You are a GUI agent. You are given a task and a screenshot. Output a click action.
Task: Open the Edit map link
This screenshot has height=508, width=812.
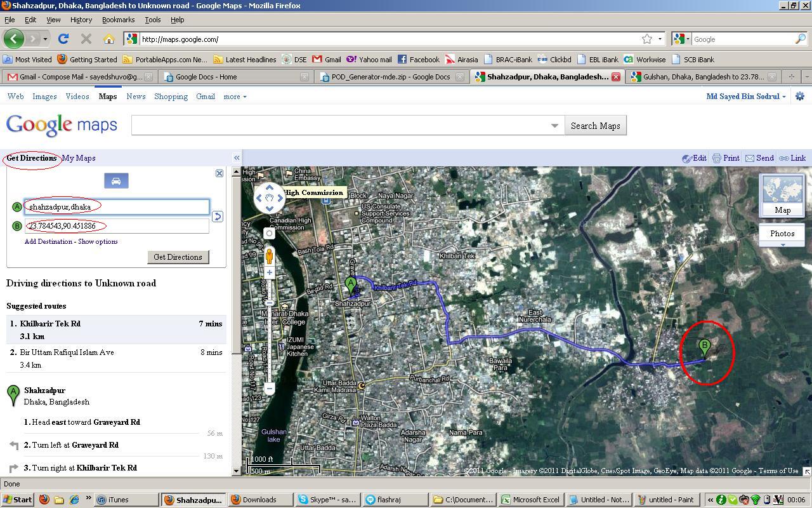694,158
